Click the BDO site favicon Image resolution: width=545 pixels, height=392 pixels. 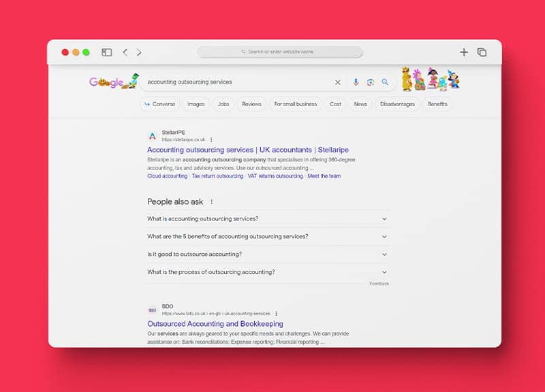tap(152, 310)
